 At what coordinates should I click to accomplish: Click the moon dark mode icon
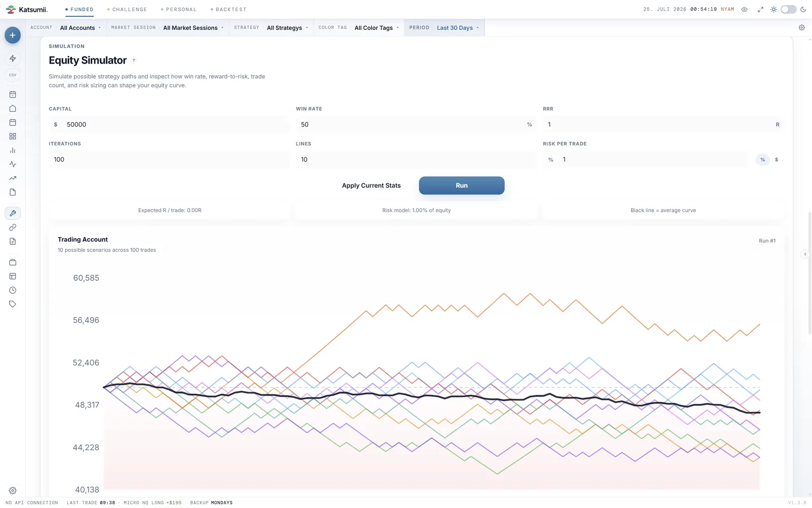[x=803, y=9]
